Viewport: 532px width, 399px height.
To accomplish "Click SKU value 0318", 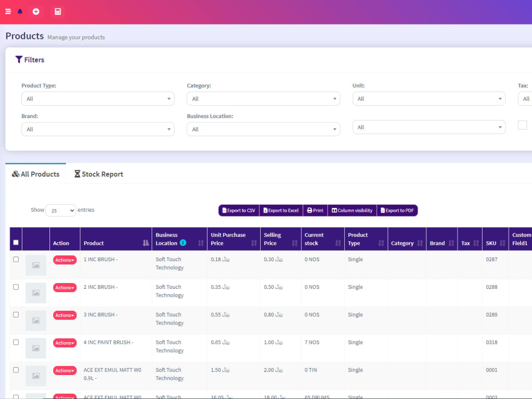I will [x=492, y=342].
